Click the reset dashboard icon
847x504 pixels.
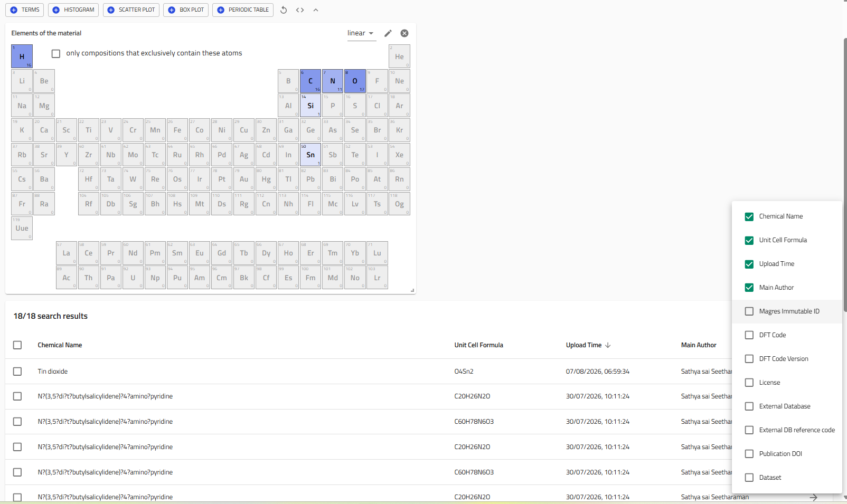[284, 10]
